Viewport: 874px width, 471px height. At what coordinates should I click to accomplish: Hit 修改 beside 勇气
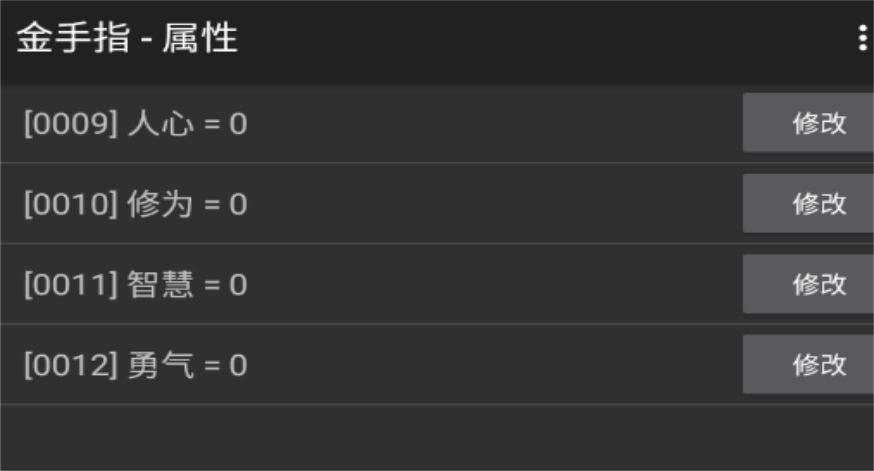(808, 365)
